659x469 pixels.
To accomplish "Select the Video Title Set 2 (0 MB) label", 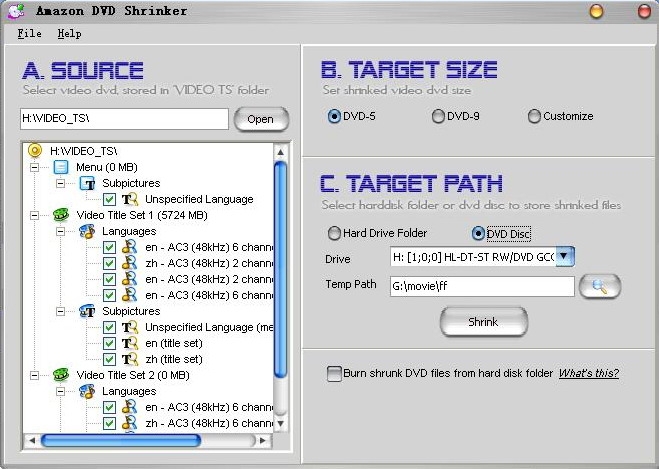I will [133, 375].
